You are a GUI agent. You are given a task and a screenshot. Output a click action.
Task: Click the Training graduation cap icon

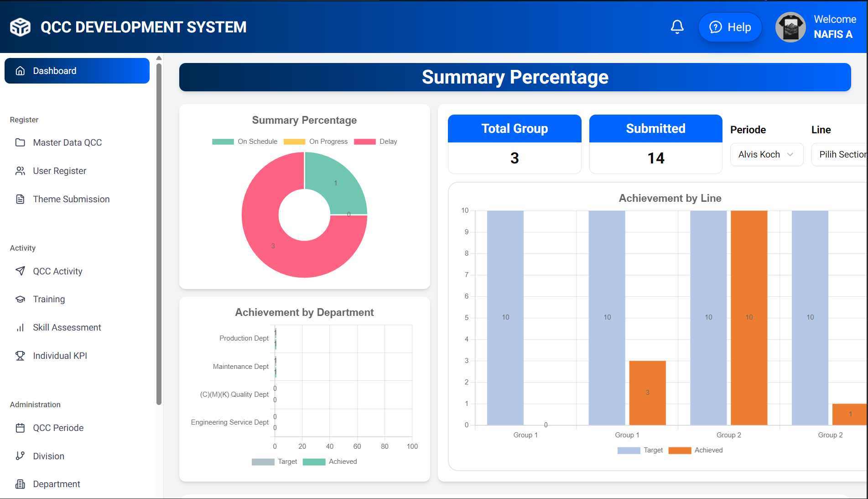tap(20, 299)
